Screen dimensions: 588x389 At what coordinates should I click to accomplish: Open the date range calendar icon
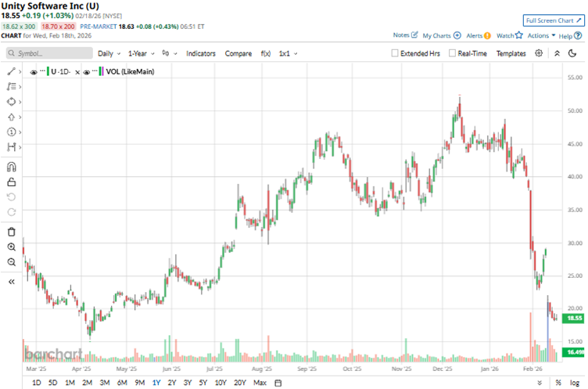278,383
